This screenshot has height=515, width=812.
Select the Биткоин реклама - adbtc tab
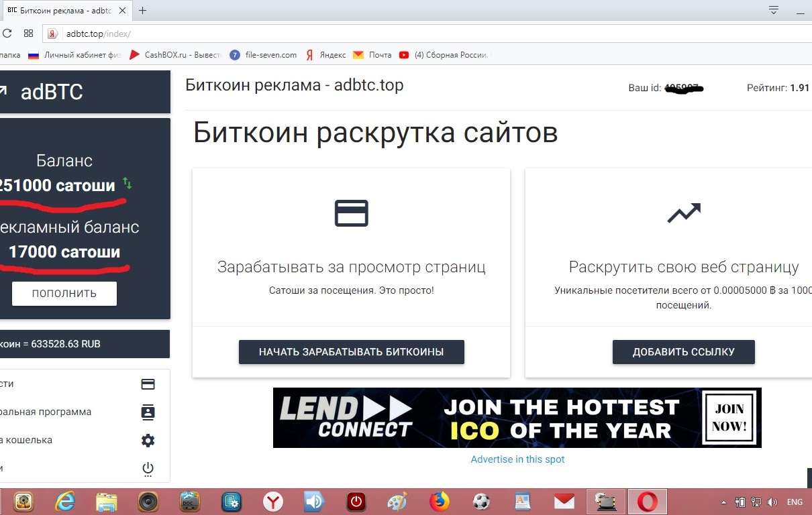pyautogui.click(x=67, y=11)
